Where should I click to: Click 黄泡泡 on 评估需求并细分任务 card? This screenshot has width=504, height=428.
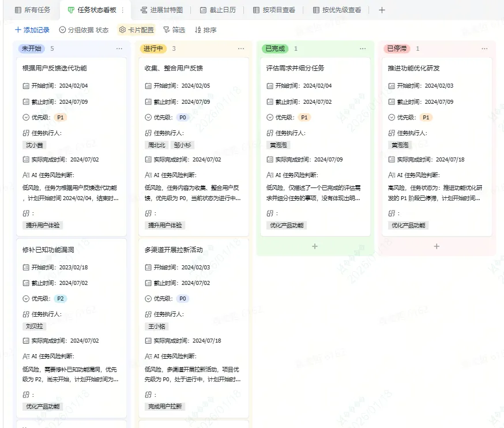tap(279, 145)
